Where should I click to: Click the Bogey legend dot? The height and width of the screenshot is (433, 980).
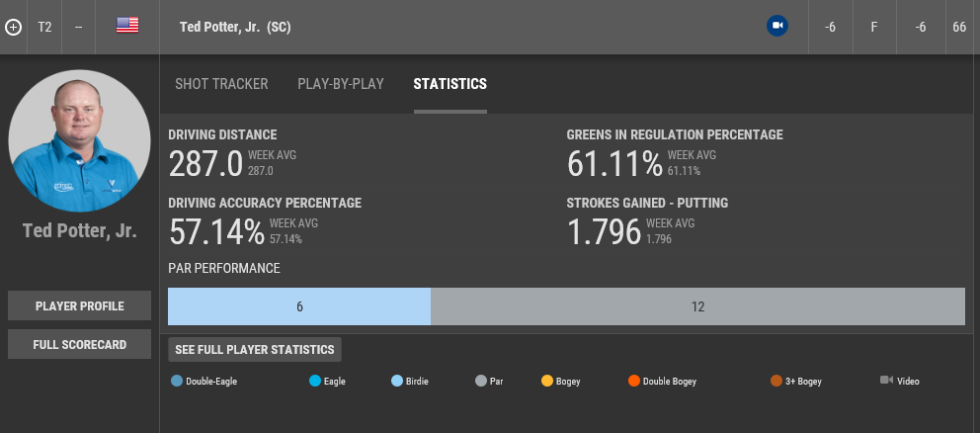(547, 381)
